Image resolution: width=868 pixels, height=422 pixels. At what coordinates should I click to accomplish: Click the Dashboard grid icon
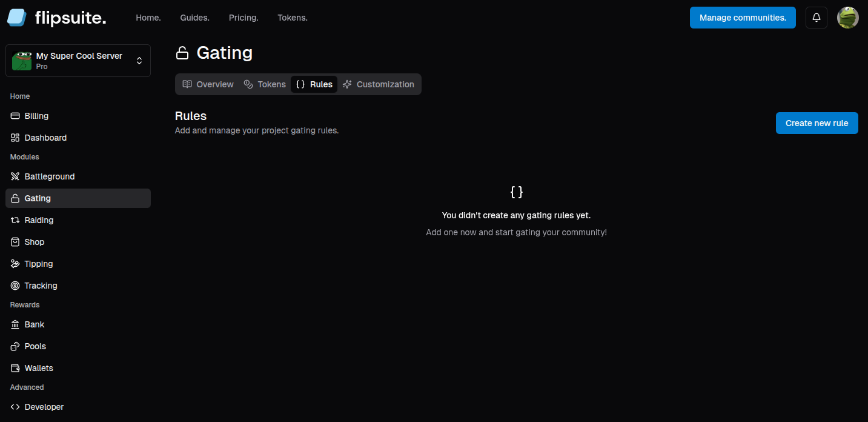click(x=15, y=138)
